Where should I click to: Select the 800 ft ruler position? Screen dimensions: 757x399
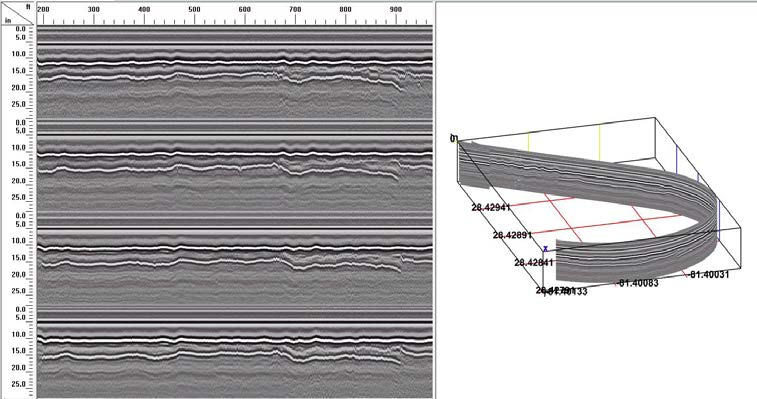pos(345,10)
